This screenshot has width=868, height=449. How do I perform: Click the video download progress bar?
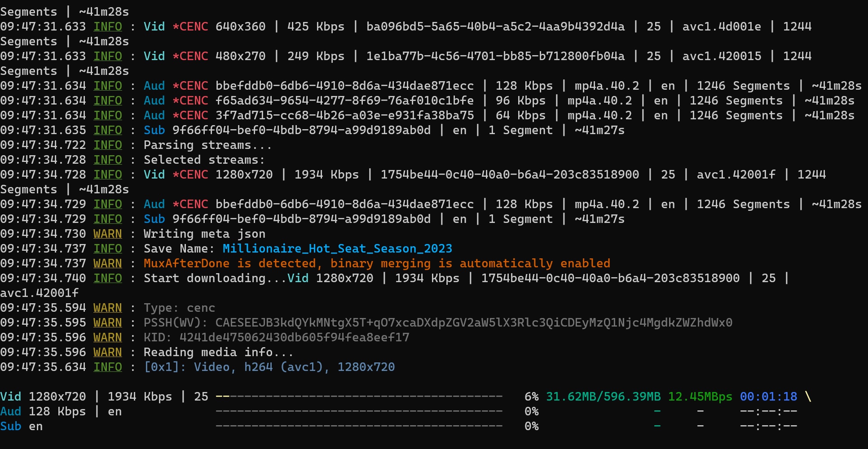coord(359,397)
